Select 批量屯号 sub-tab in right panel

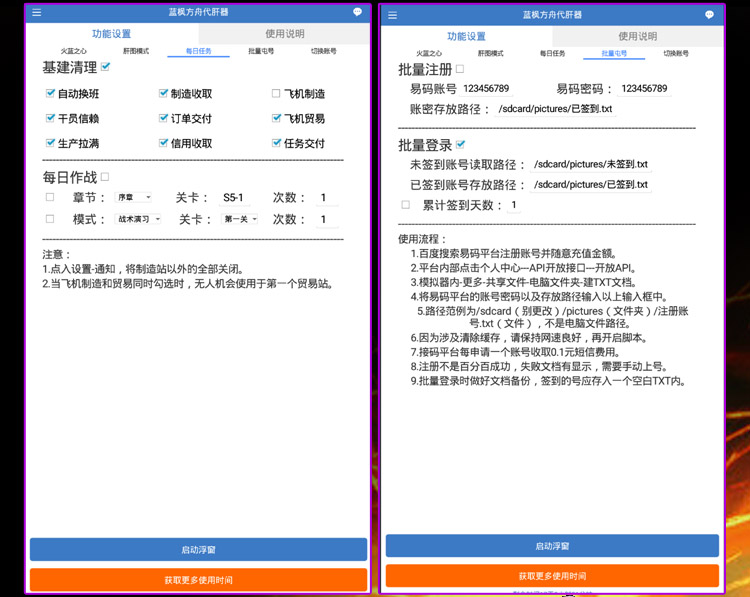pos(614,54)
